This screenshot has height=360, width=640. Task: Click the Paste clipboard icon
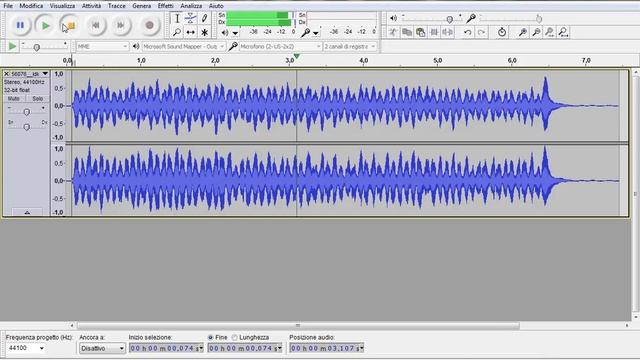420,32
